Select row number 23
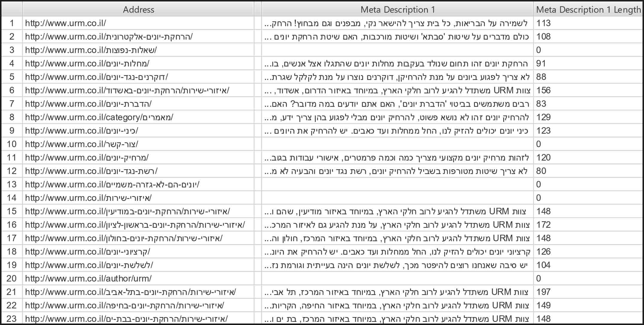The width and height of the screenshot is (644, 325). (x=12, y=318)
